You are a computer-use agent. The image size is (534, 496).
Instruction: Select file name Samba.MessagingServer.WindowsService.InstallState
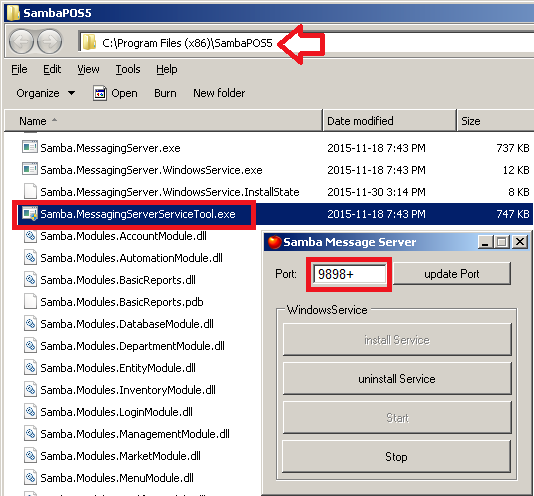(170, 192)
